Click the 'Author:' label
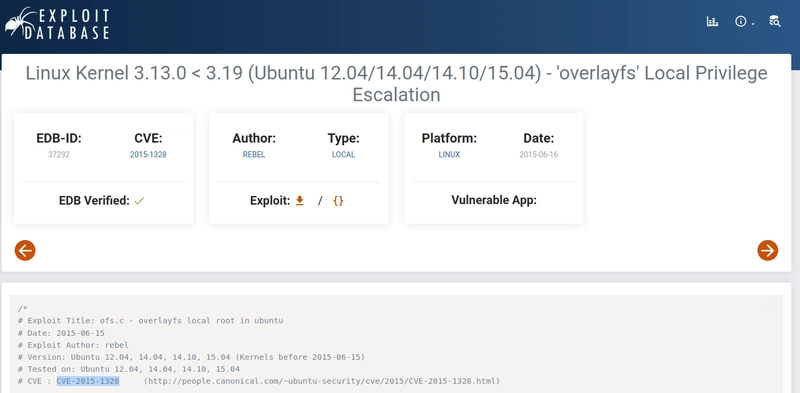 coord(254,138)
